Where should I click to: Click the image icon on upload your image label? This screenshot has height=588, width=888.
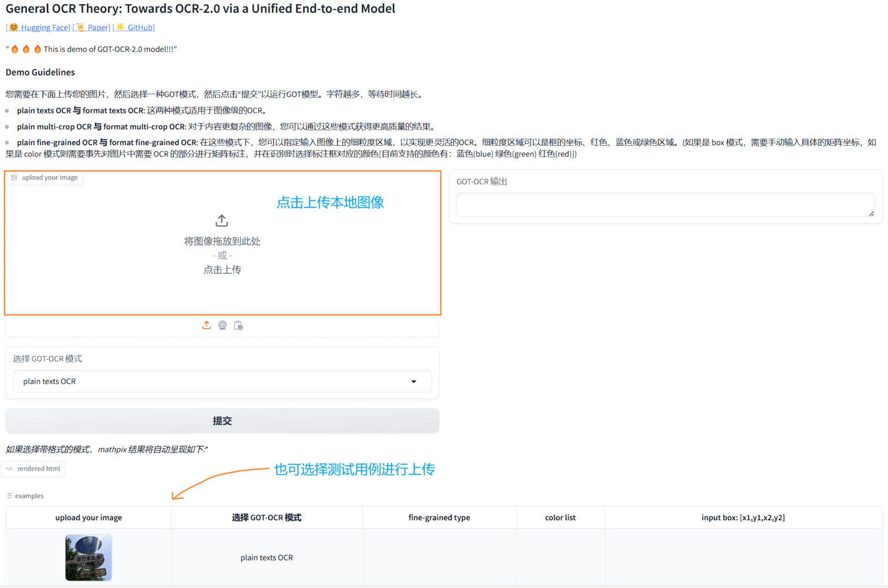tap(14, 177)
